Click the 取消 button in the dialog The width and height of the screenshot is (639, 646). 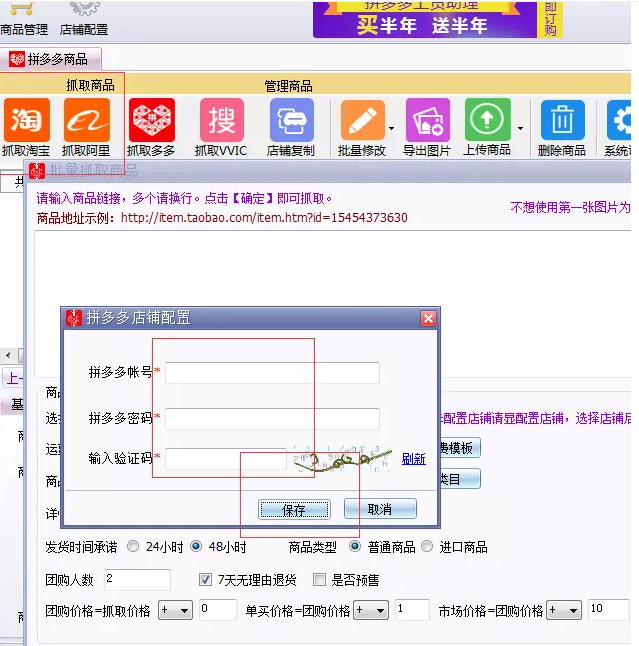[x=380, y=509]
